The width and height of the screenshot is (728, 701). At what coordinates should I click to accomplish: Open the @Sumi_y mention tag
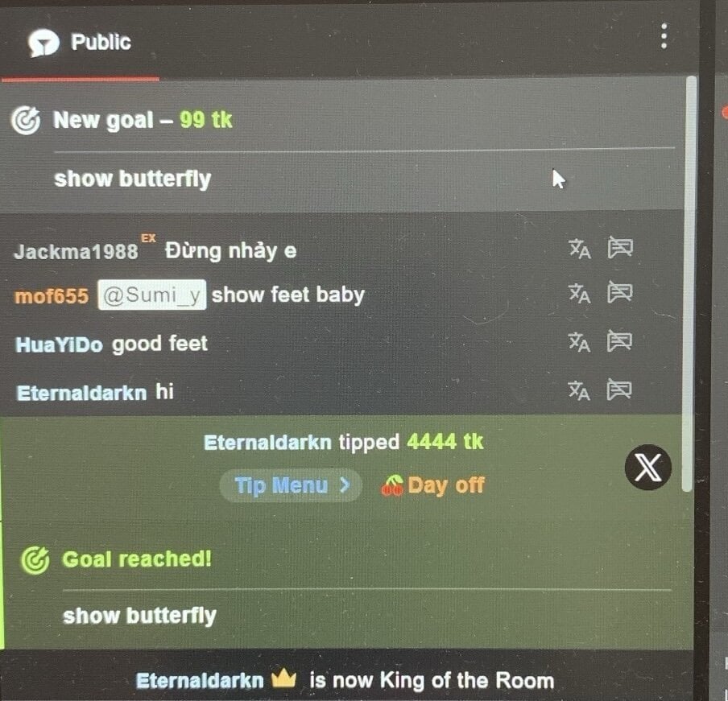point(152,295)
